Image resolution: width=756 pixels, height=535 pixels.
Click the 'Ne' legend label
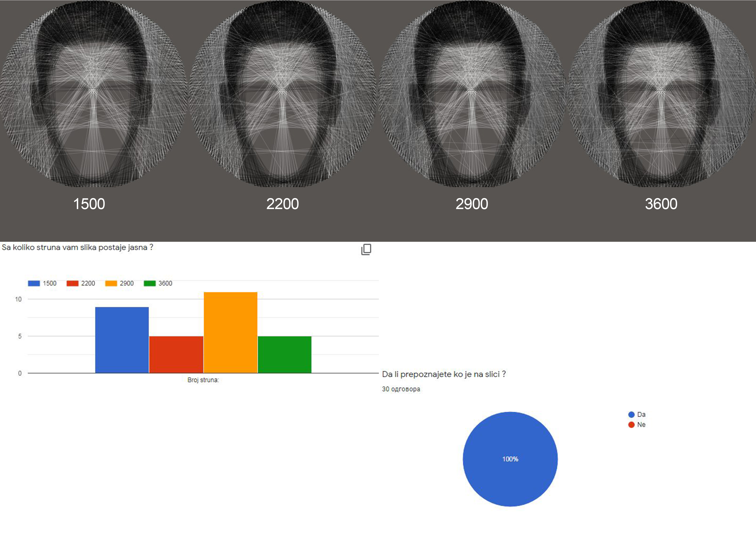click(641, 425)
